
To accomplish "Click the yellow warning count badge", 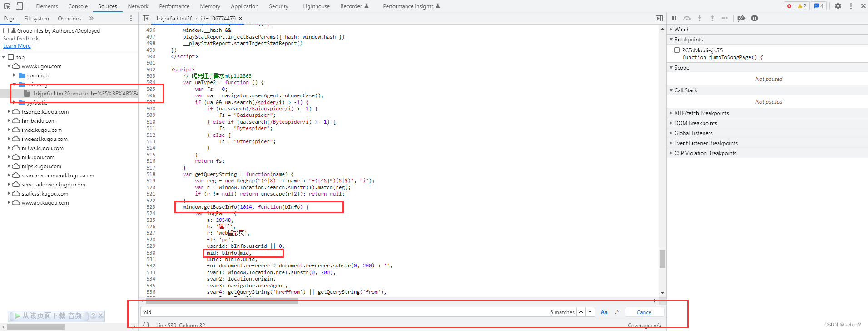I will point(802,6).
